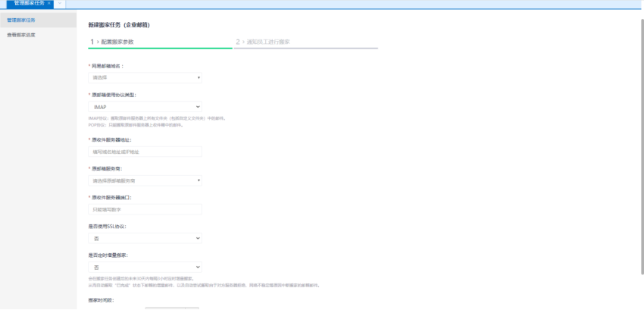Open the 网易邮箱域名 dropdown showing 请选择
The width and height of the screenshot is (644, 310).
tap(145, 78)
